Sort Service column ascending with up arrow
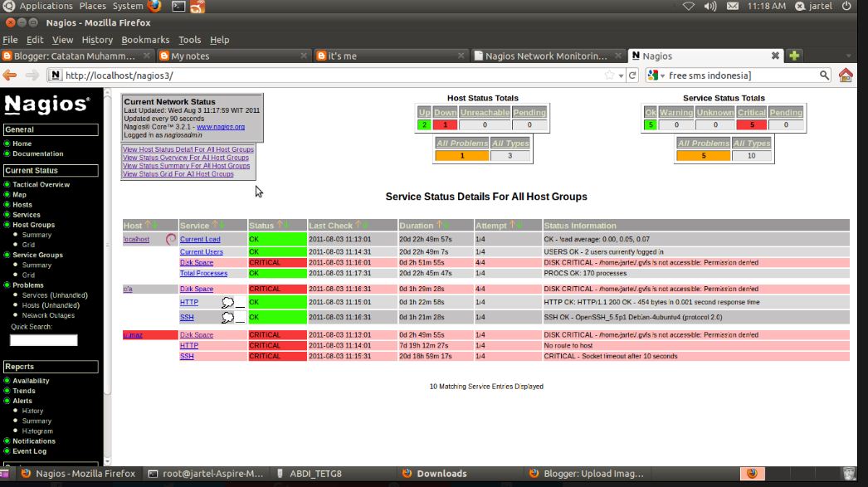The width and height of the screenshot is (868, 487). coord(215,225)
